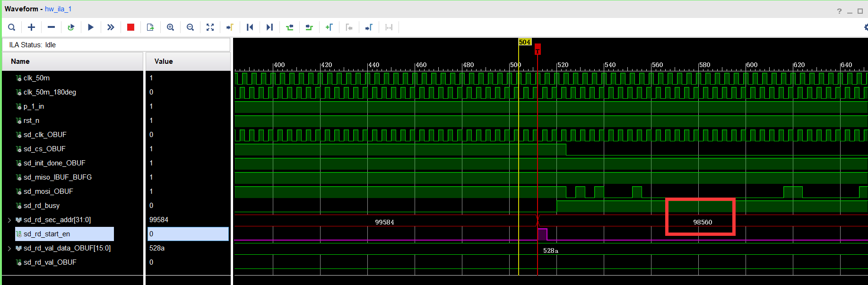Open help with the question mark icon

tap(839, 11)
